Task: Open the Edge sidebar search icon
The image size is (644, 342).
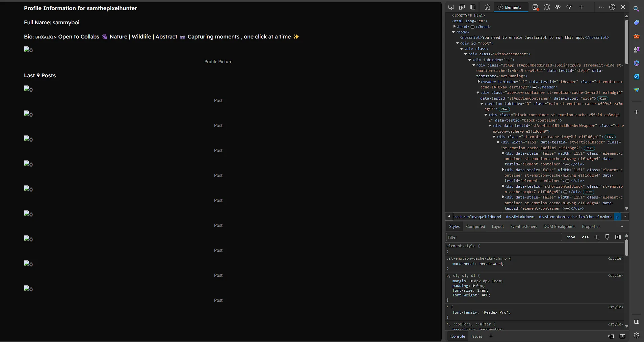Action: [x=636, y=9]
